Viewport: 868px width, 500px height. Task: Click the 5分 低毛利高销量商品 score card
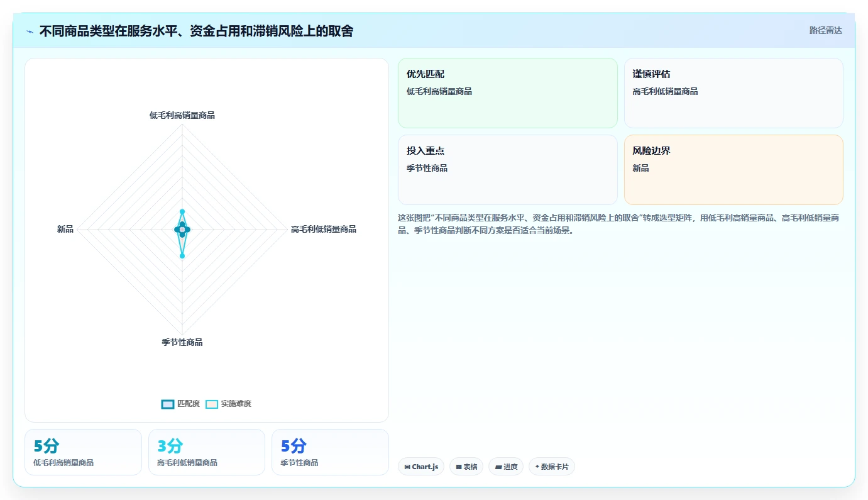pos(83,452)
